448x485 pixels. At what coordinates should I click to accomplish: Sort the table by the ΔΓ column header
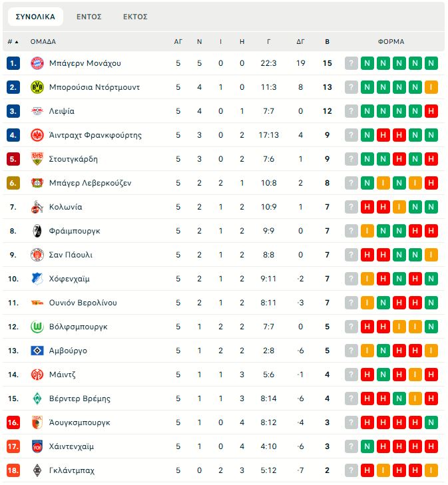click(301, 41)
